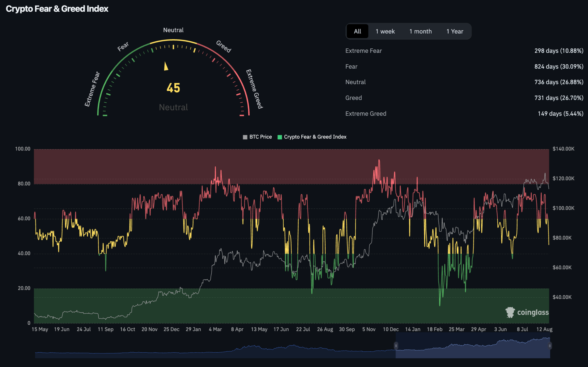Click the gauge value 45
588x367 pixels.
[173, 88]
